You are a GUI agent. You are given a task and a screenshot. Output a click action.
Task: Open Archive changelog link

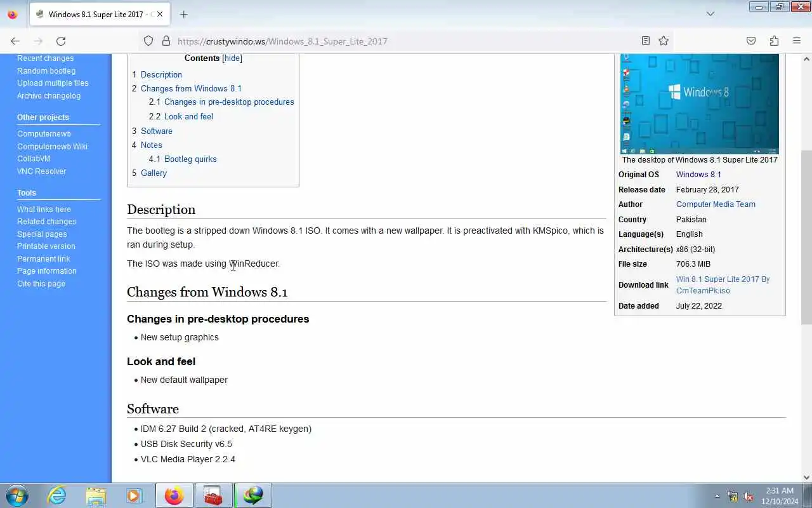coord(49,95)
